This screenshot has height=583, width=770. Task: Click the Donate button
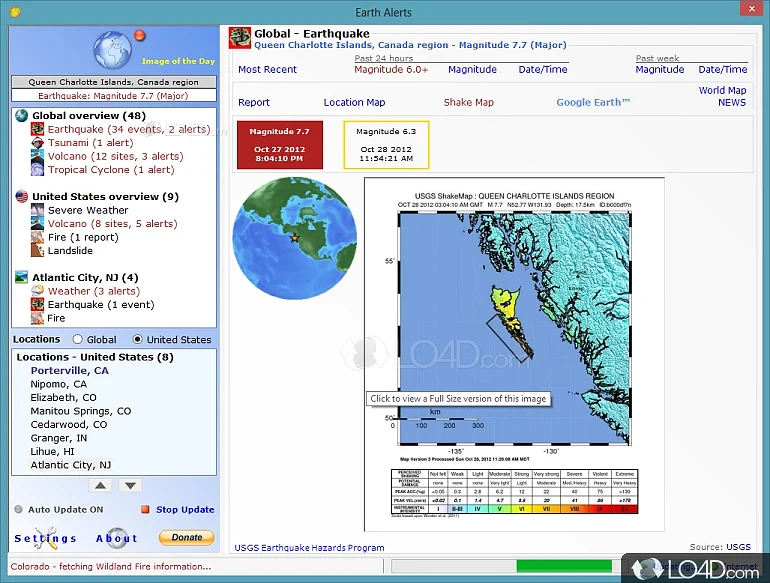tap(187, 537)
